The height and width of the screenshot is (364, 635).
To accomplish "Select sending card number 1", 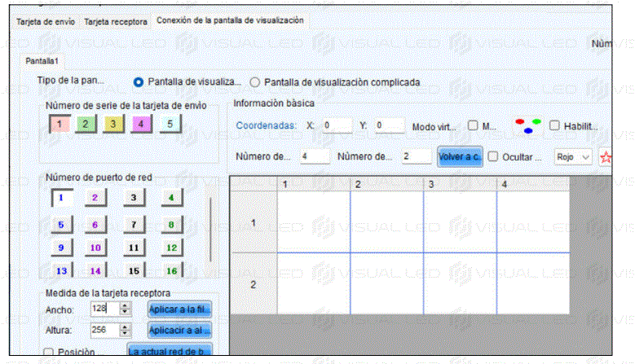I will point(60,124).
